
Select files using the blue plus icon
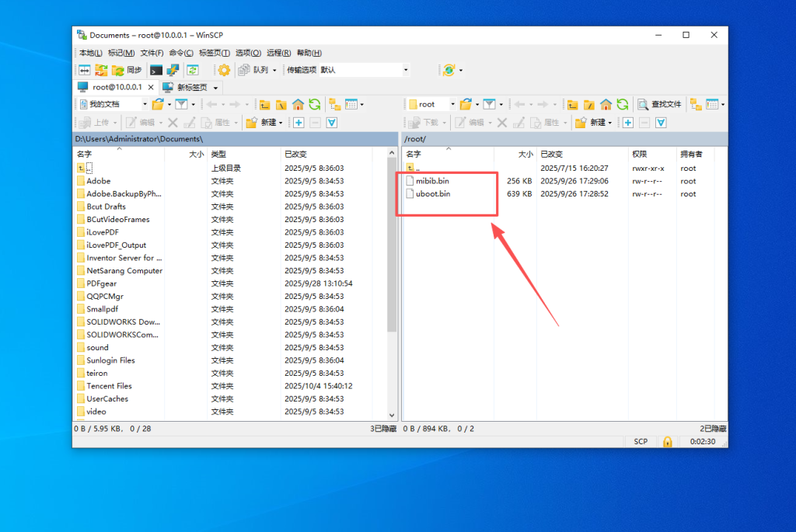298,123
